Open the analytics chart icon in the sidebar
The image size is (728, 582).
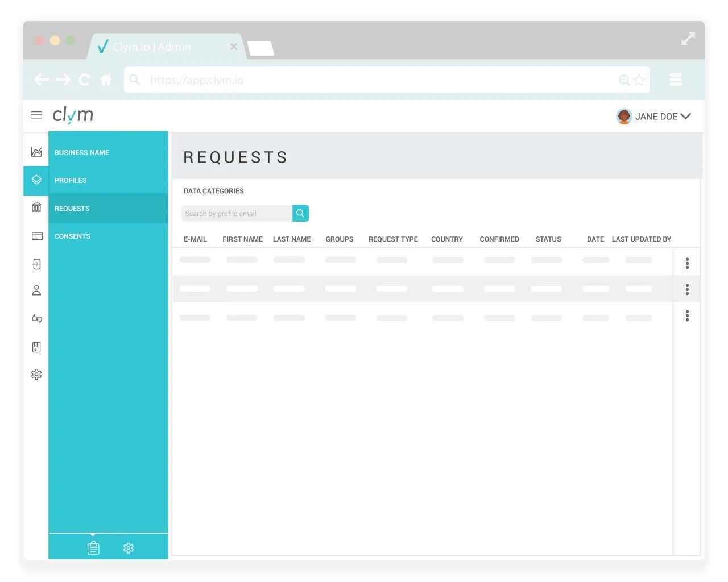pos(36,152)
